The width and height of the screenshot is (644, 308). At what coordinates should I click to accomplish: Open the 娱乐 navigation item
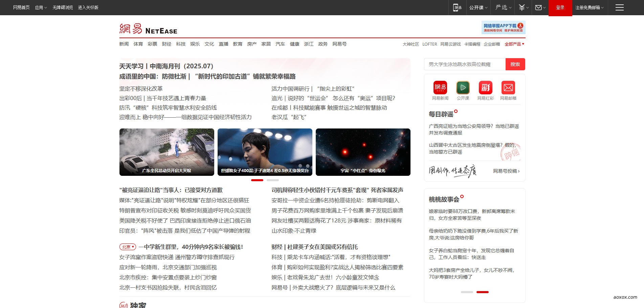[195, 44]
